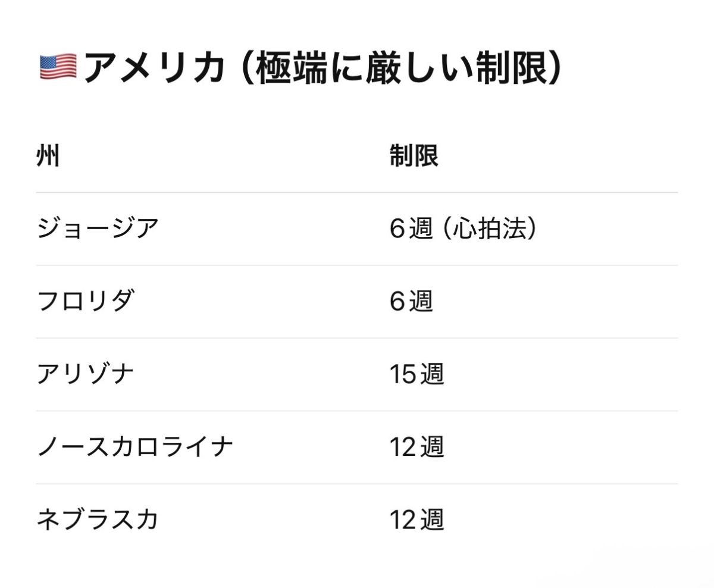The height and width of the screenshot is (588, 714).
Task: Select the フロリダ state cell
Action: click(x=86, y=302)
